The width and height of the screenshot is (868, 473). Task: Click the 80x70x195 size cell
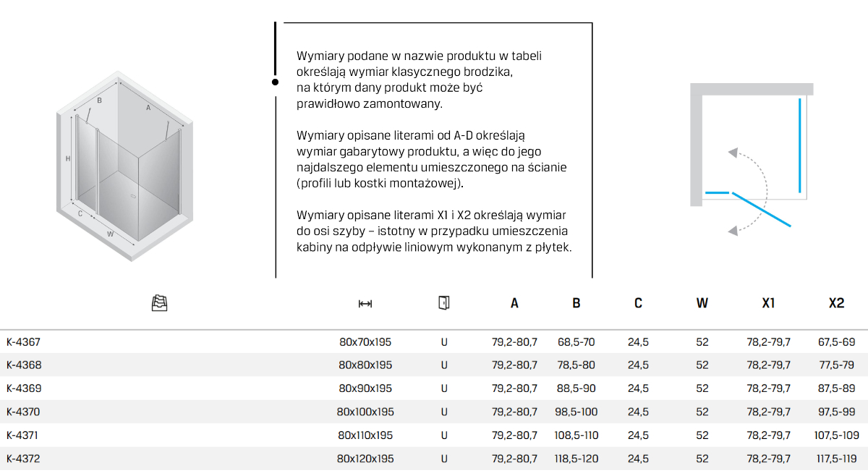pos(365,342)
